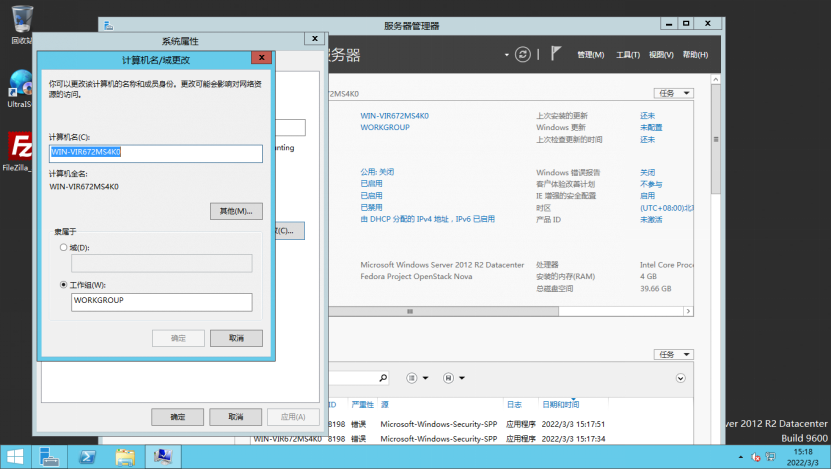Click the 公用: 关闭 firewall link
The width and height of the screenshot is (831, 469).
click(377, 172)
